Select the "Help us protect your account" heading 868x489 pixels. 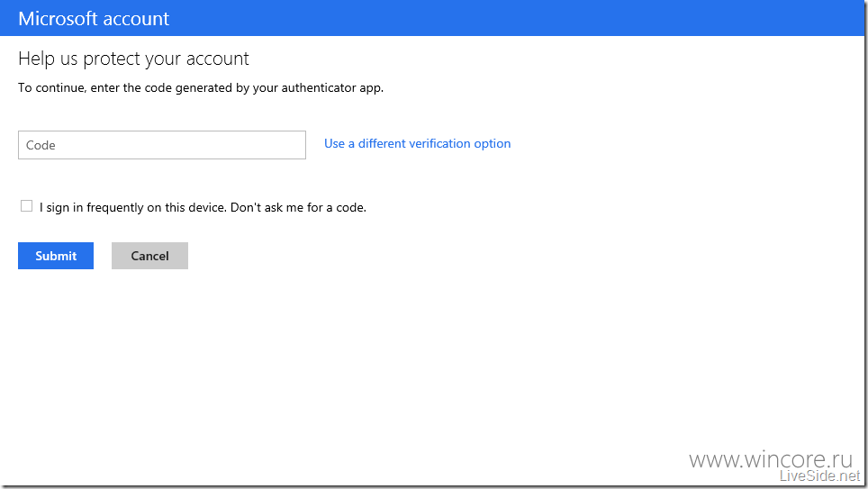pyautogui.click(x=133, y=59)
